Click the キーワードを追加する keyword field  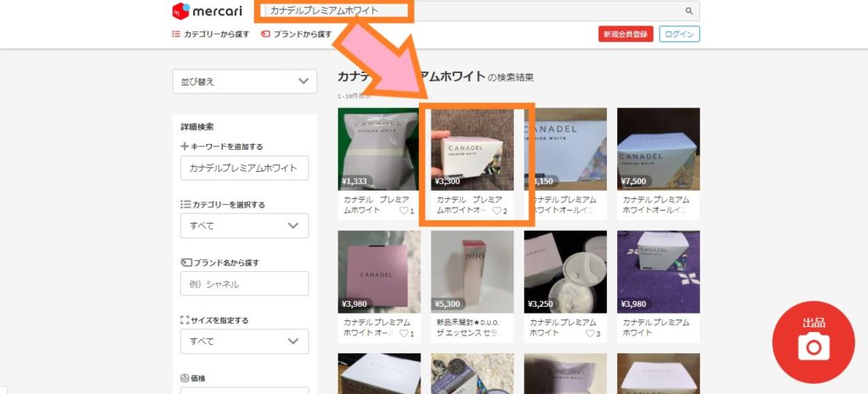click(x=245, y=169)
